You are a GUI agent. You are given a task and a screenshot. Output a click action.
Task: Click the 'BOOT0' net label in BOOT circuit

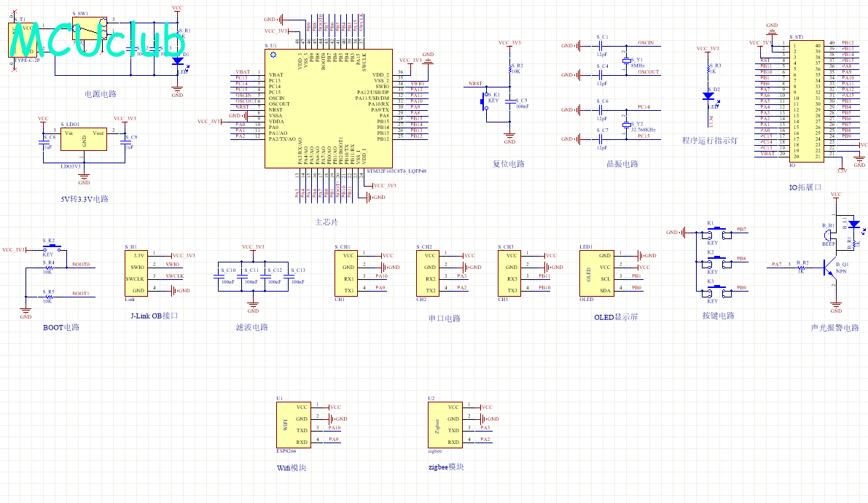point(81,264)
